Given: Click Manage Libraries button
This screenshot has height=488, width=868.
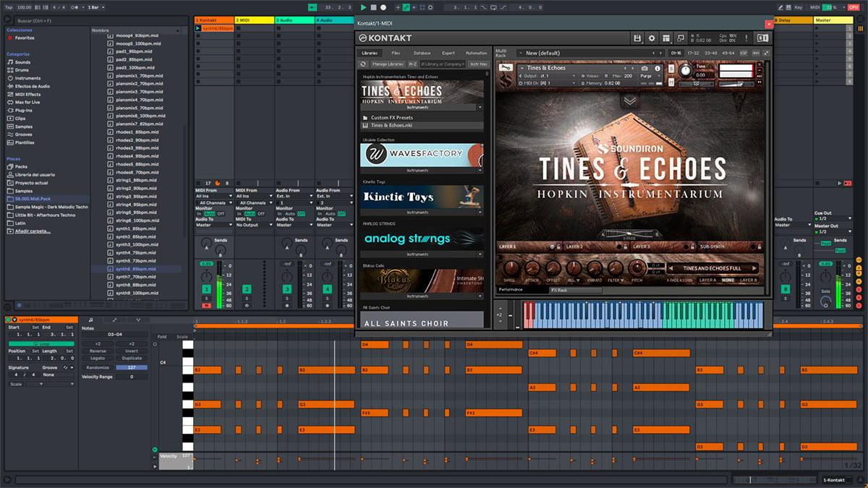Looking at the screenshot, I should 387,64.
